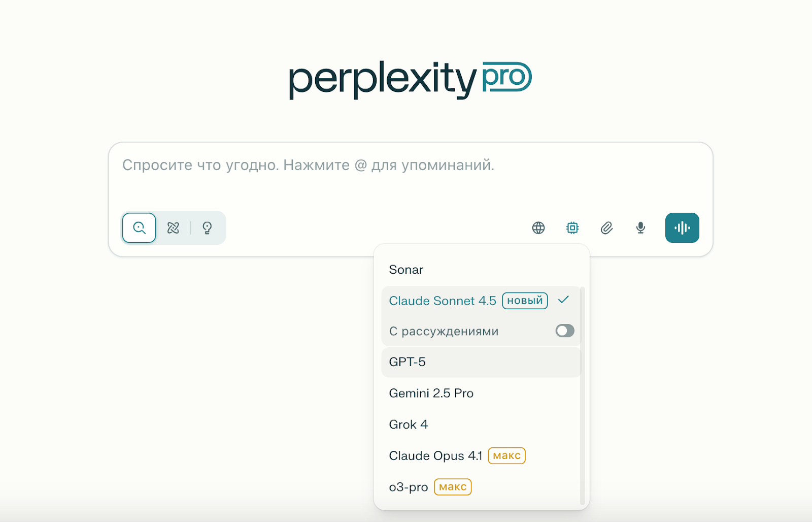
Task: Choose Gemini 2.5 Pro model
Action: pyautogui.click(x=431, y=393)
